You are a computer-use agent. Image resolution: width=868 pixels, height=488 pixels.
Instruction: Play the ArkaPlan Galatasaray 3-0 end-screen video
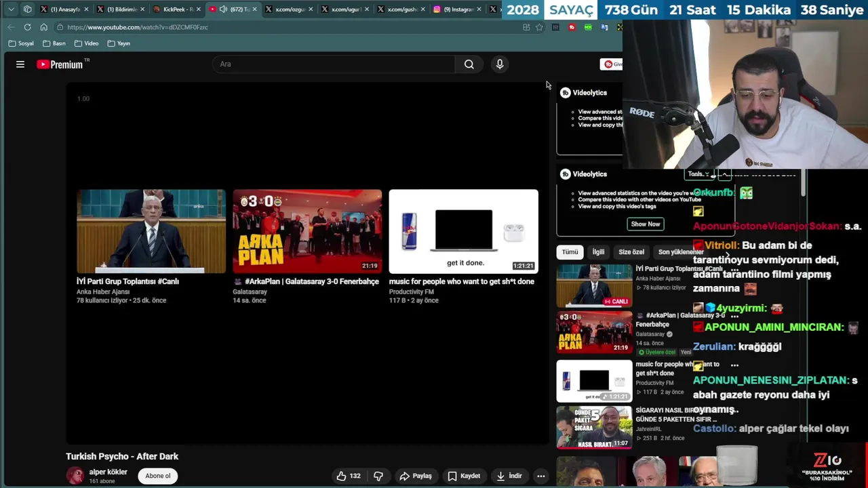click(x=307, y=231)
